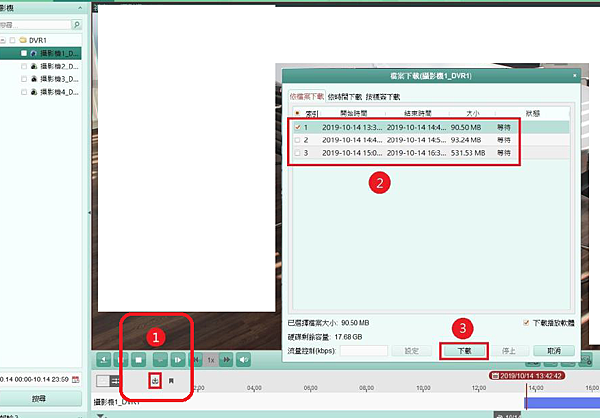The height and width of the screenshot is (418, 600).
Task: Click the 取消 button
Action: [x=554, y=351]
